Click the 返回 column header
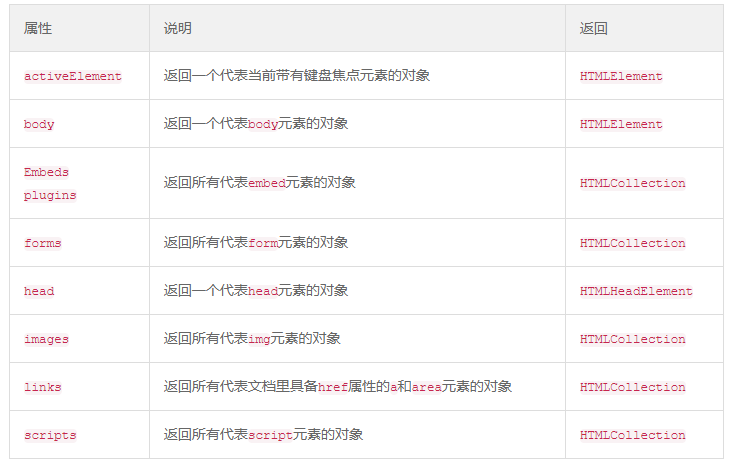Screen dimensions: 730x467 [594, 28]
